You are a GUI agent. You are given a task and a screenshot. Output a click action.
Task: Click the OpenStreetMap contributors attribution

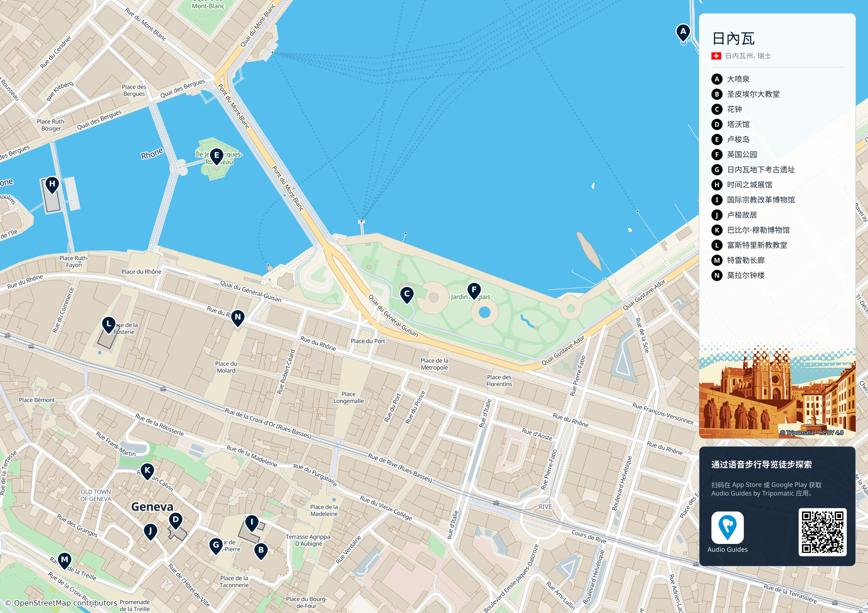[61, 603]
